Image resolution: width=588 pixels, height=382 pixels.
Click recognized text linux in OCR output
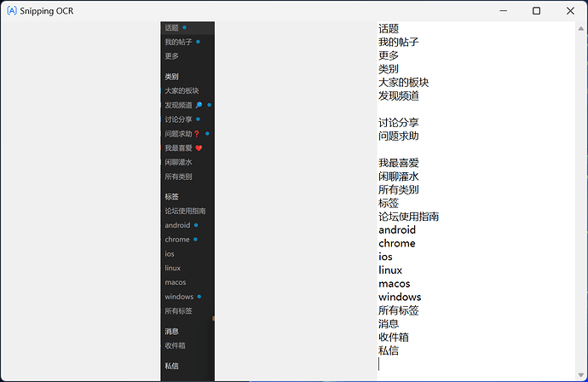[390, 270]
